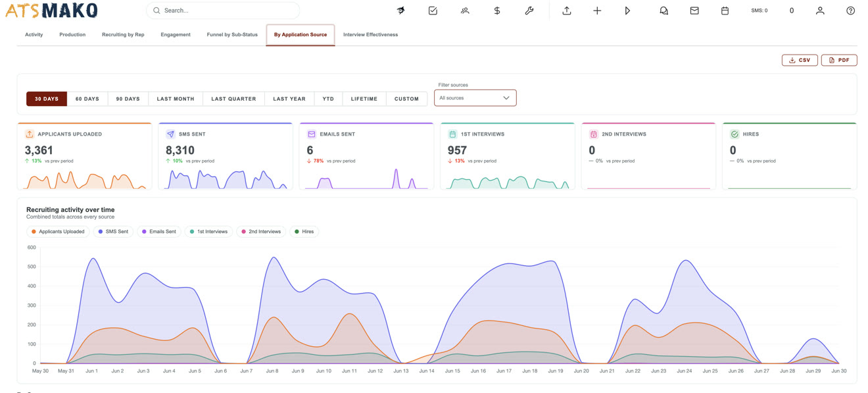This screenshot has width=868, height=393.
Task: Open the wrench tools icon
Action: coord(529,11)
